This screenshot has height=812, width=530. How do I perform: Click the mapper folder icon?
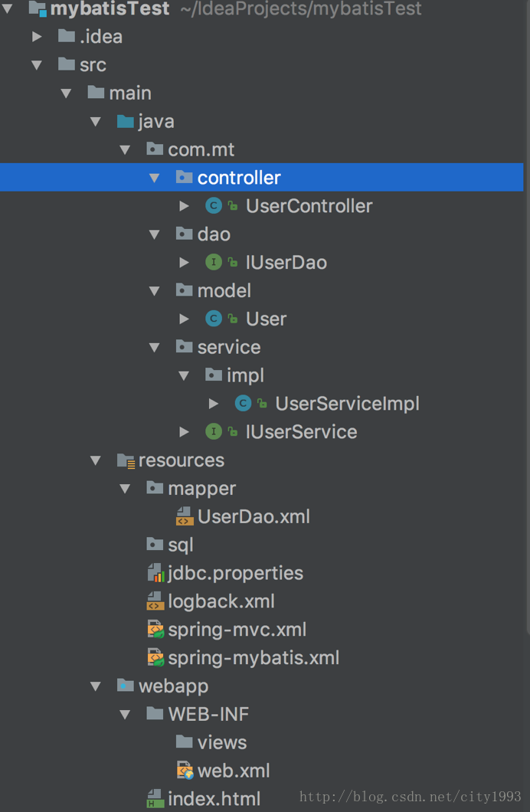click(x=155, y=487)
